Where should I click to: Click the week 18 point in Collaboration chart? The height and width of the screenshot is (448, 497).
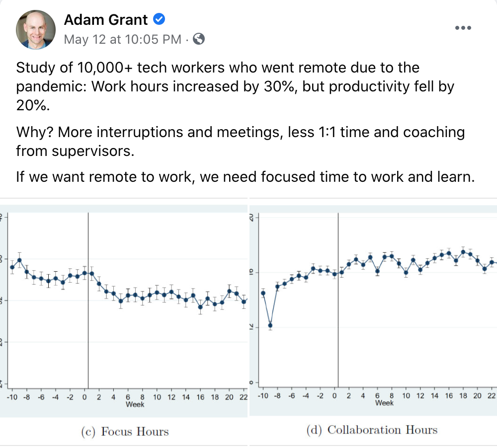click(463, 252)
